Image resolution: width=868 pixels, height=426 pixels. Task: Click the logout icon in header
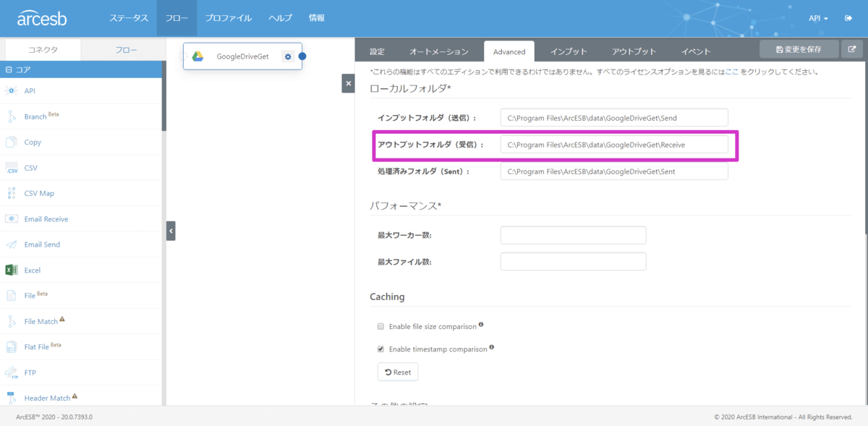click(848, 18)
